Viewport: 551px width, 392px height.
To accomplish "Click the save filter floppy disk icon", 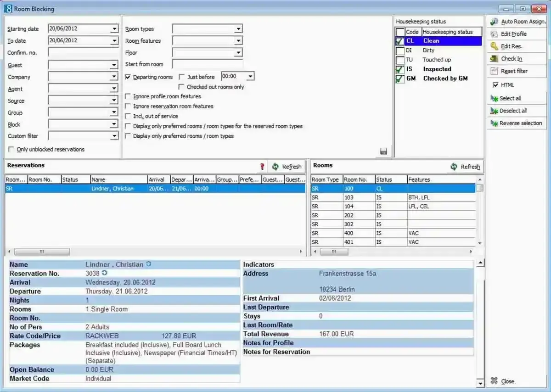I will tap(384, 151).
